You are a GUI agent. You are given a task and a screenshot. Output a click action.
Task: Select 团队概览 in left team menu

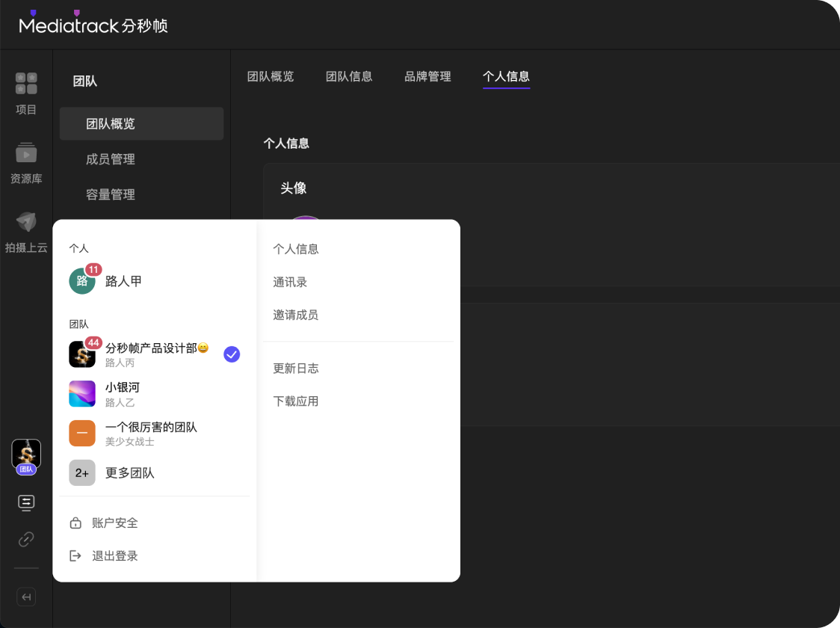[x=141, y=124]
